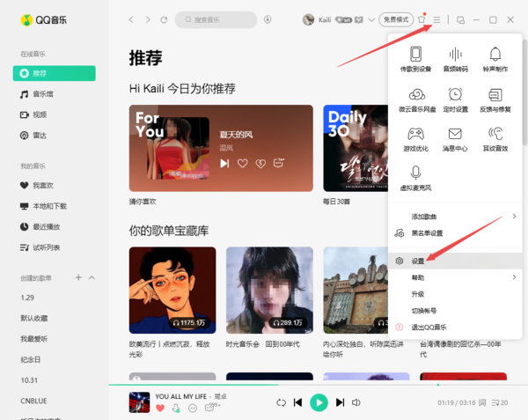Image resolution: width=528 pixels, height=420 pixels.
Task: Open 音乐馆 in sidebar
Action: pos(55,94)
